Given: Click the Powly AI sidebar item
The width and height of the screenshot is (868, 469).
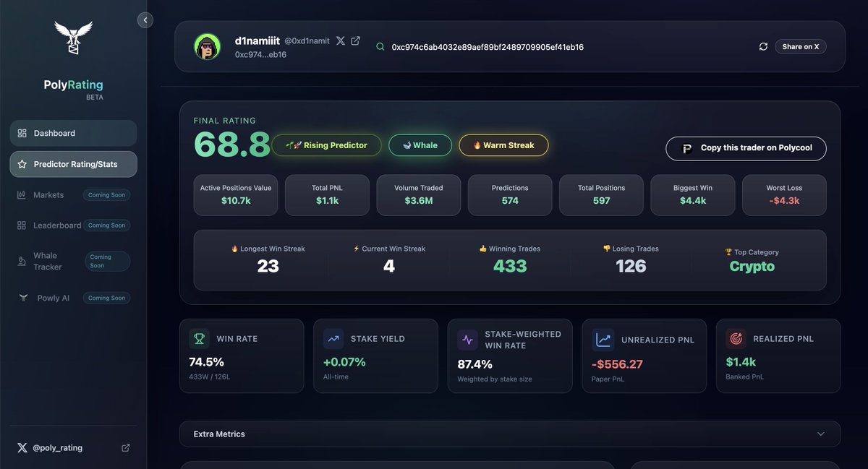Looking at the screenshot, I should tap(73, 298).
